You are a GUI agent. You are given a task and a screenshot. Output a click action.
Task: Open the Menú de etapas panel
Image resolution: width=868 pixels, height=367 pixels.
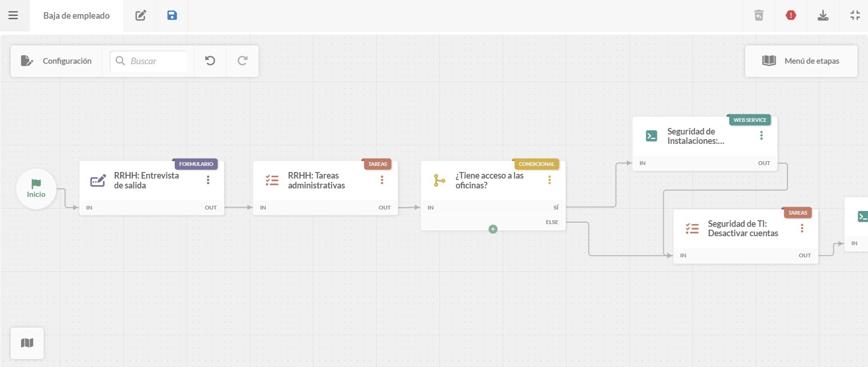point(801,61)
